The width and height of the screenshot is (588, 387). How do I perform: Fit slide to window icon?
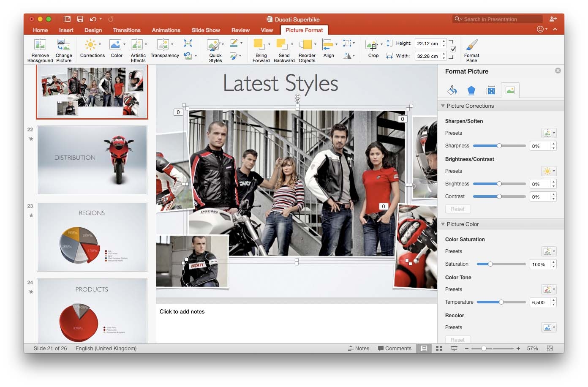(x=550, y=349)
